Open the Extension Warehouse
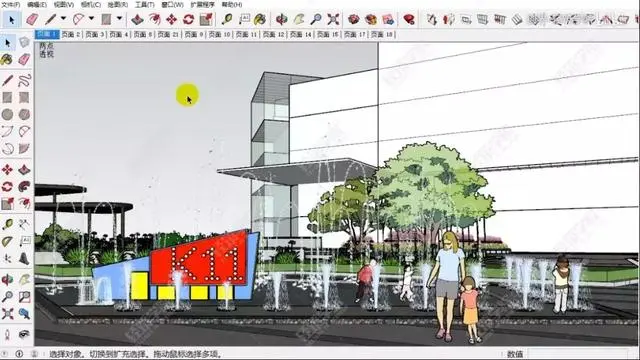Viewport: 640px width, 360px height. tap(371, 19)
